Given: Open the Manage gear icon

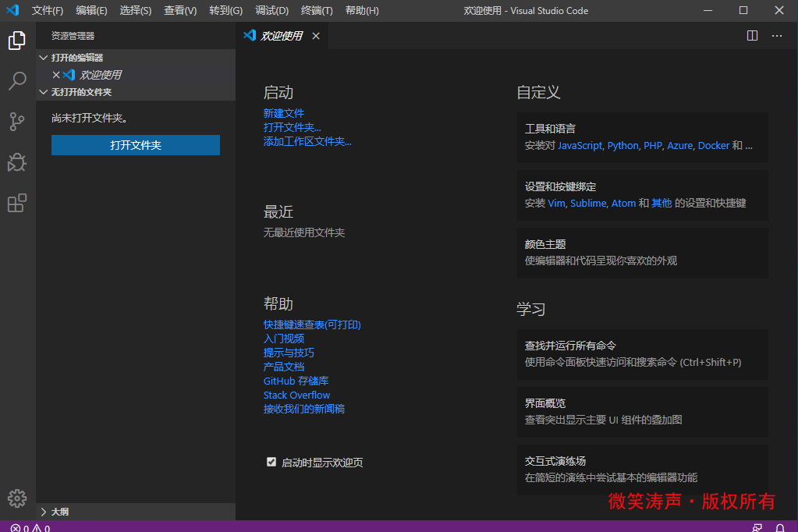Looking at the screenshot, I should point(17,498).
